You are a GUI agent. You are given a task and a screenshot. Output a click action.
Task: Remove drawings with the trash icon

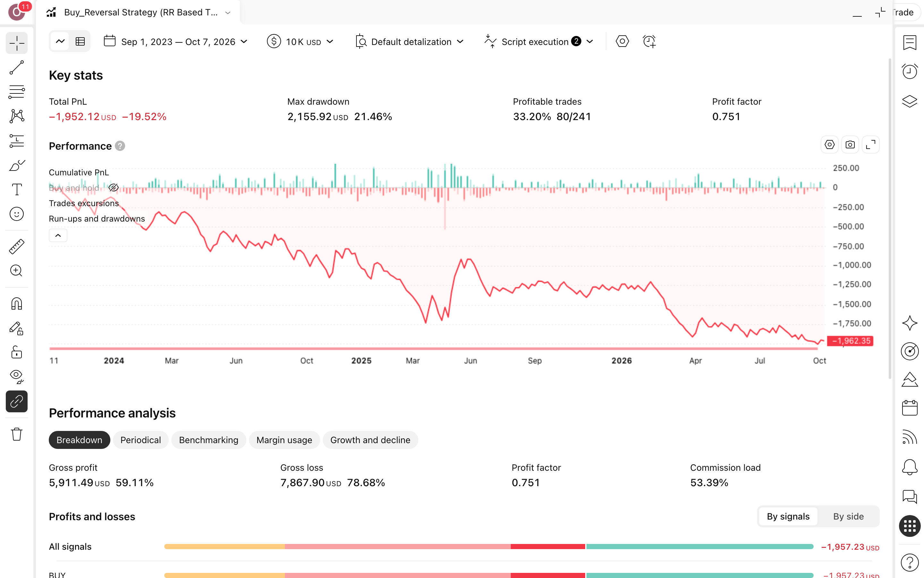coord(17,434)
